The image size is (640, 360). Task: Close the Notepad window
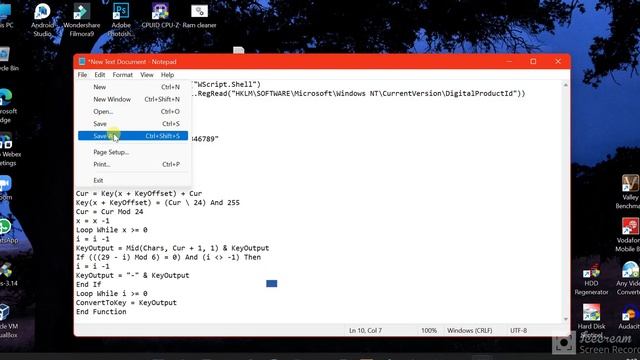tap(558, 61)
